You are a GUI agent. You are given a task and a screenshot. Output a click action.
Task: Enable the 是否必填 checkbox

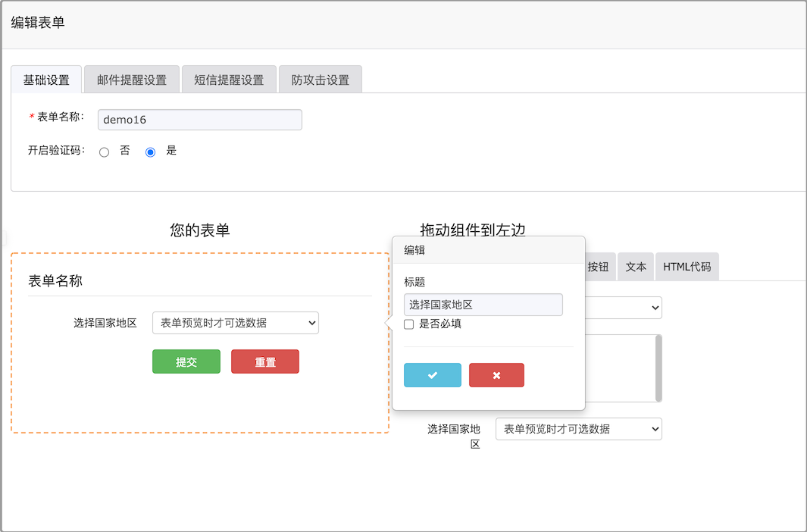409,324
